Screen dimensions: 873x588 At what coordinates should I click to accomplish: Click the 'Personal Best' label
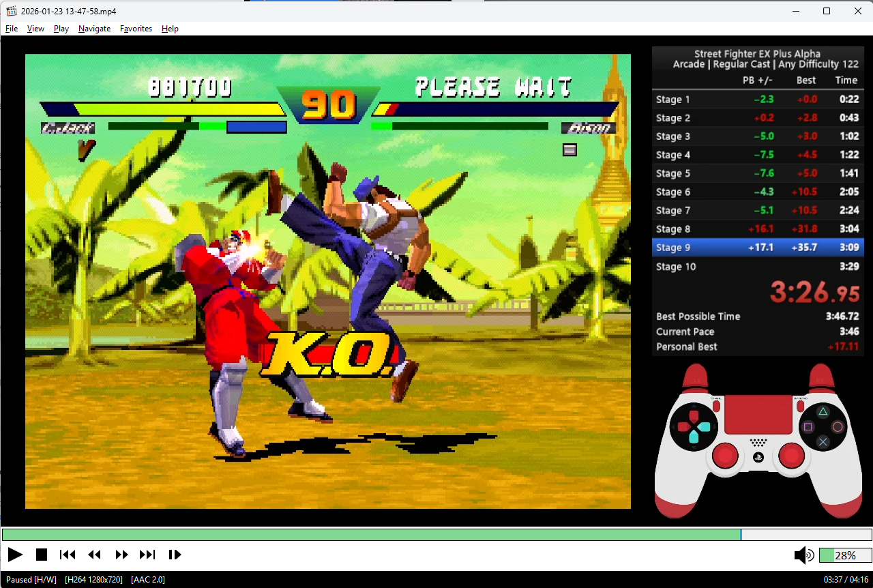pos(687,347)
